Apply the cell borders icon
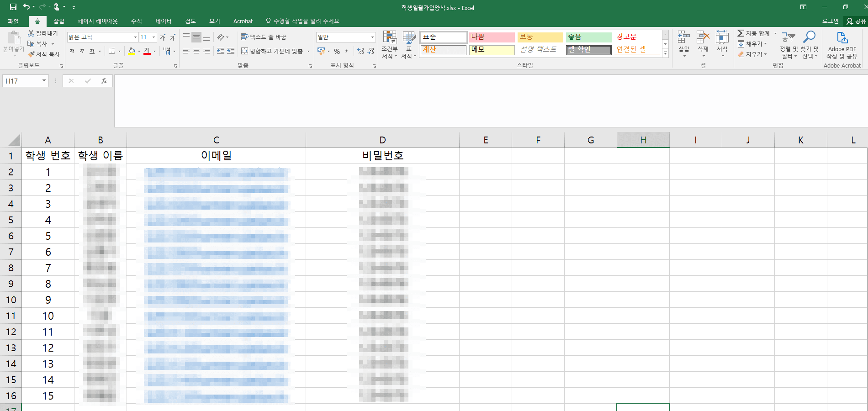The width and height of the screenshot is (868, 411). coord(112,51)
